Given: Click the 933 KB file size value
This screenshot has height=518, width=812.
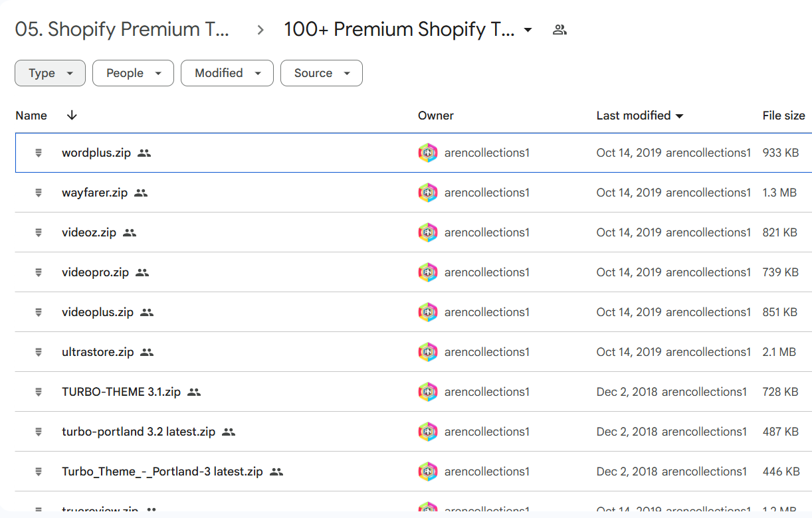Looking at the screenshot, I should 781,153.
